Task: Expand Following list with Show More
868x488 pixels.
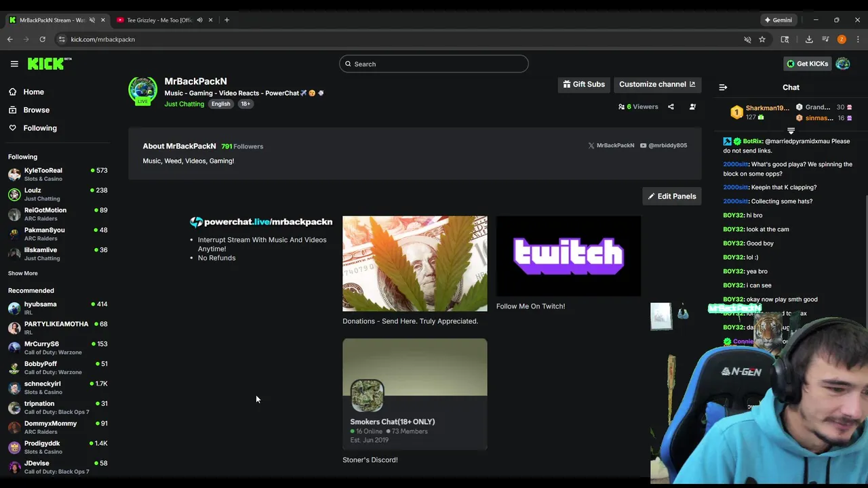Action: [23, 273]
